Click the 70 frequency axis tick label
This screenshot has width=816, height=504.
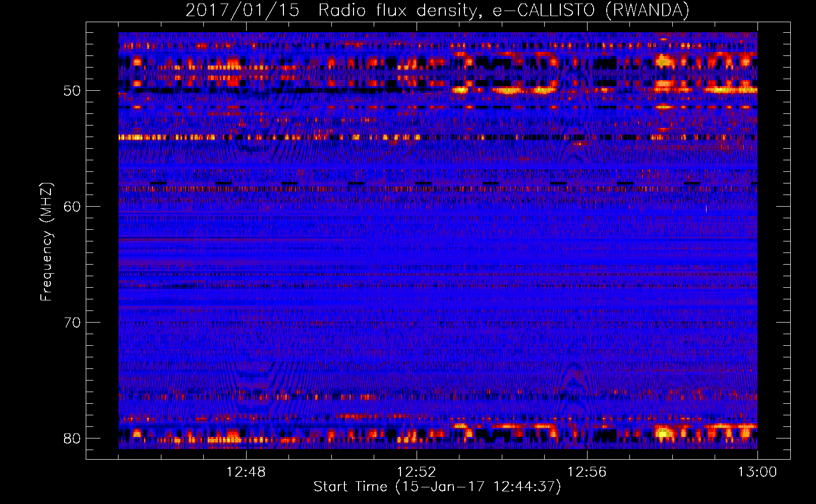point(72,323)
